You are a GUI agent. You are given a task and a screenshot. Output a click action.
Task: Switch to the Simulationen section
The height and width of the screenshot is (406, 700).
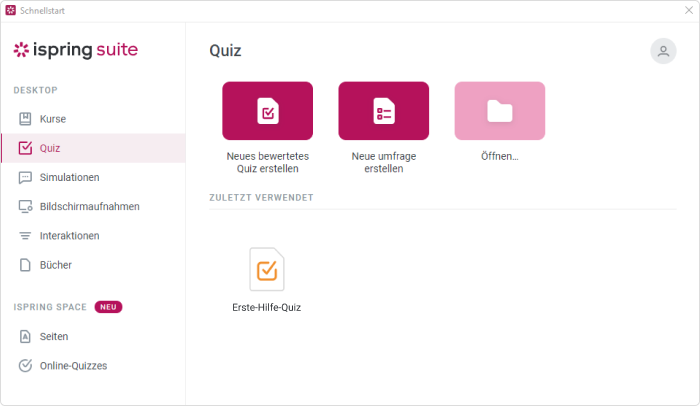[x=93, y=177]
